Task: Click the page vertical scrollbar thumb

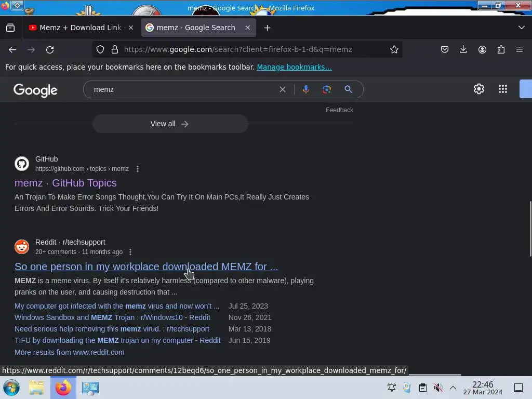Action: tap(530, 229)
